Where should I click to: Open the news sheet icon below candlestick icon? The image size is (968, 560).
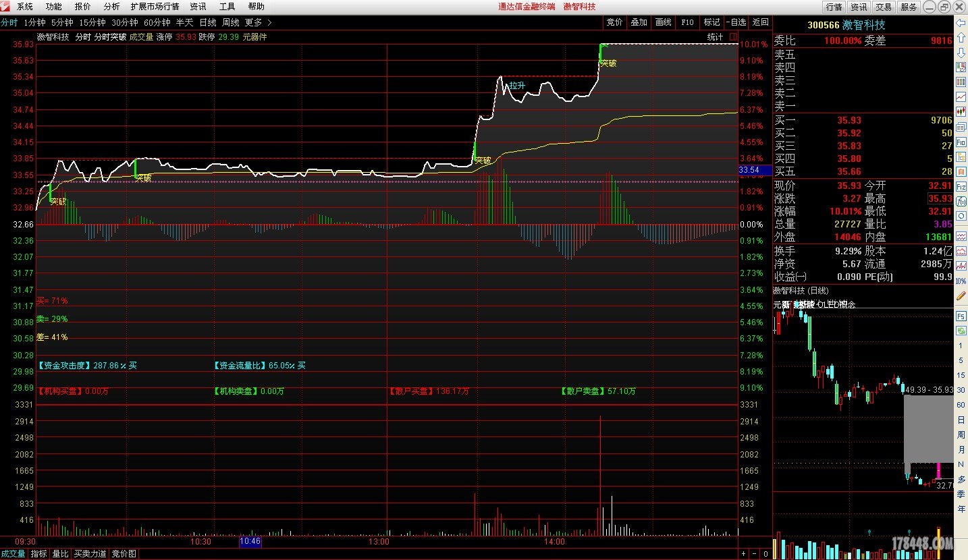click(960, 126)
